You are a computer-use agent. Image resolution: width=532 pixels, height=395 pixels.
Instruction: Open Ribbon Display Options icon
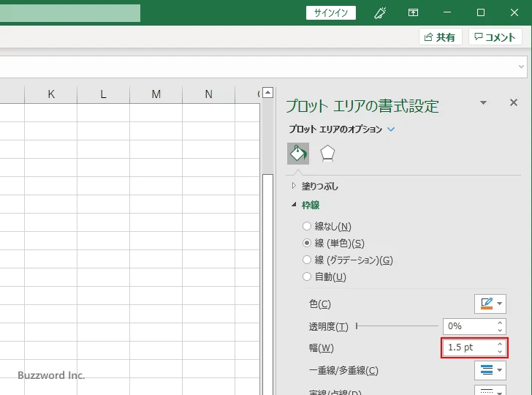413,12
